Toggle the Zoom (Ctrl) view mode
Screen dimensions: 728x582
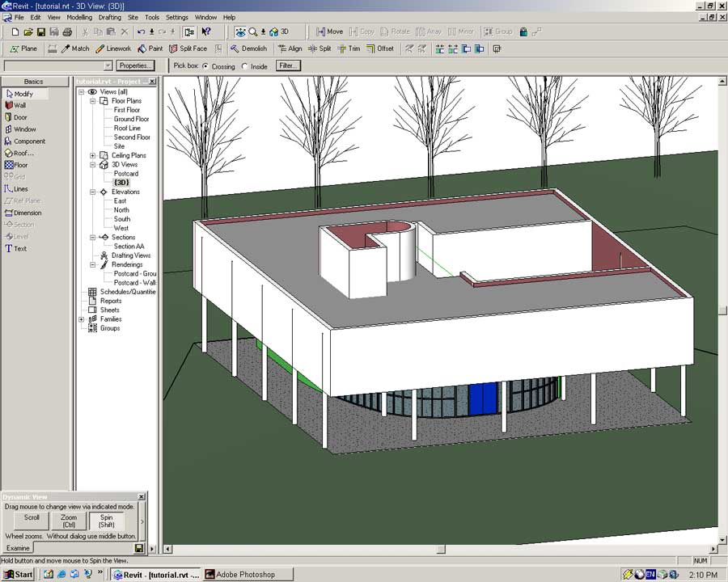click(69, 521)
